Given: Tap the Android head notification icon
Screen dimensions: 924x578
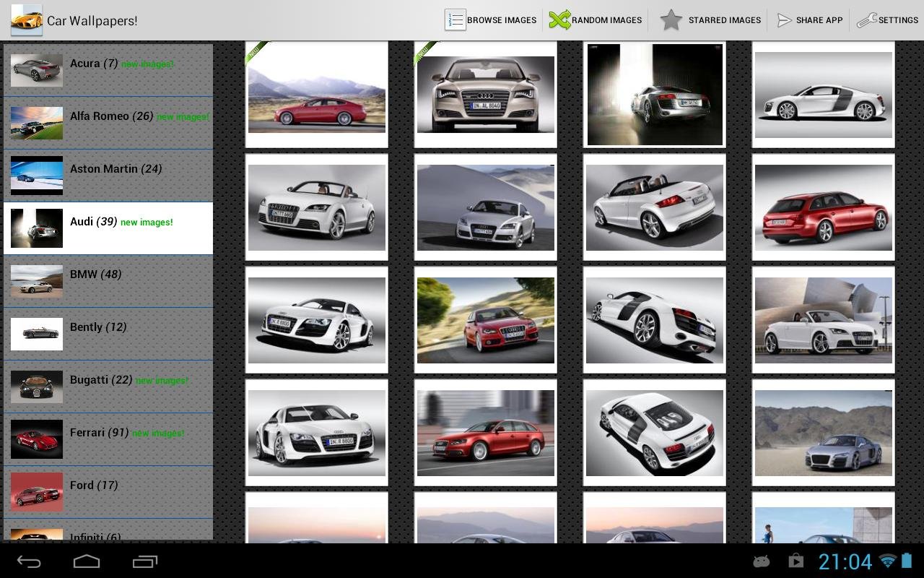Looking at the screenshot, I should [x=761, y=561].
